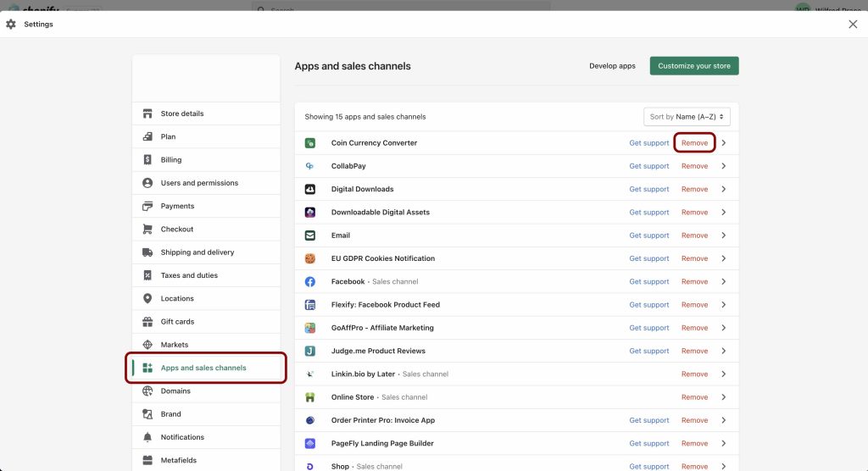Get support for Judge.me Product Reviews

click(648, 351)
